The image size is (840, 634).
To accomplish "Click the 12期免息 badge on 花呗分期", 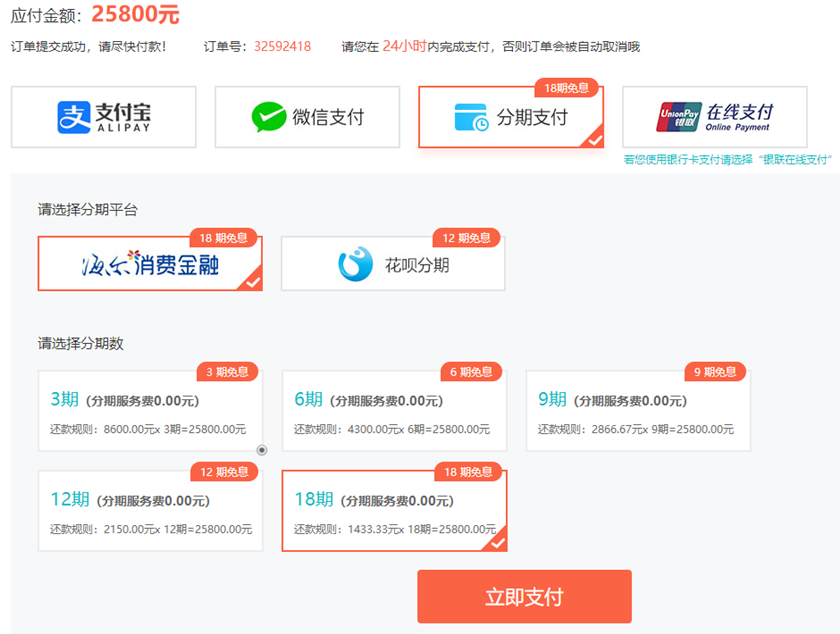I will (x=465, y=238).
